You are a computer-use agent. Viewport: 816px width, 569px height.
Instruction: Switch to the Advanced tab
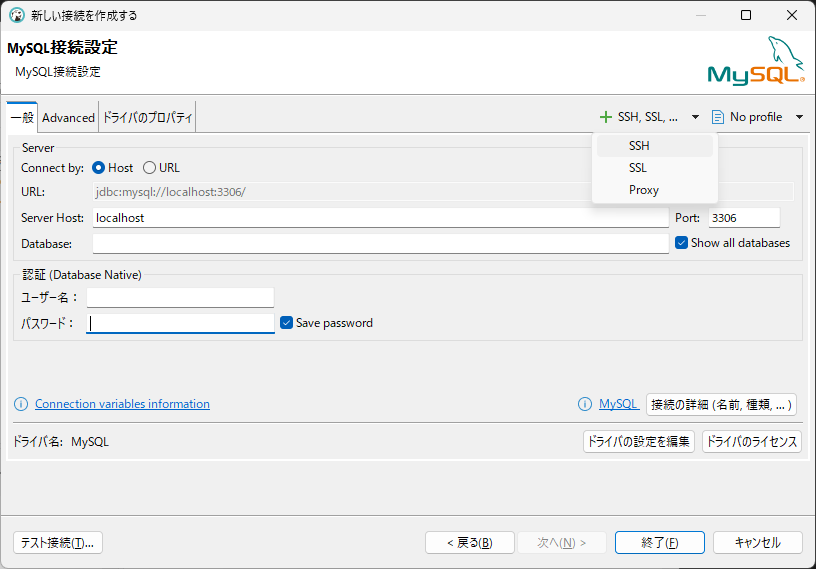click(68, 118)
